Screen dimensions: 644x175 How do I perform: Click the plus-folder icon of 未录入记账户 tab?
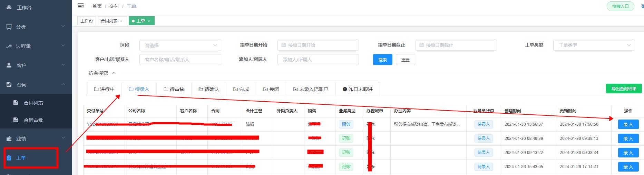(x=295, y=89)
